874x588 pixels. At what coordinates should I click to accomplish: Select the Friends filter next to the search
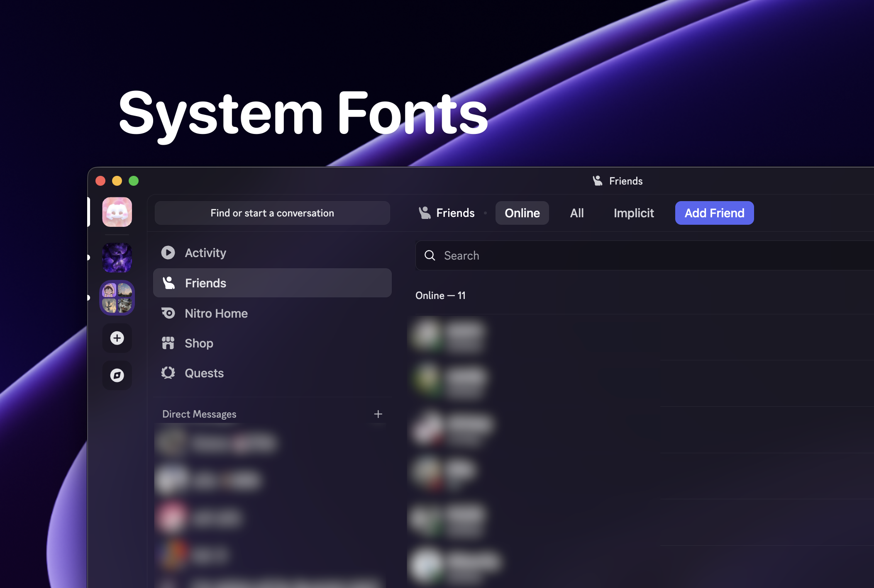447,213
